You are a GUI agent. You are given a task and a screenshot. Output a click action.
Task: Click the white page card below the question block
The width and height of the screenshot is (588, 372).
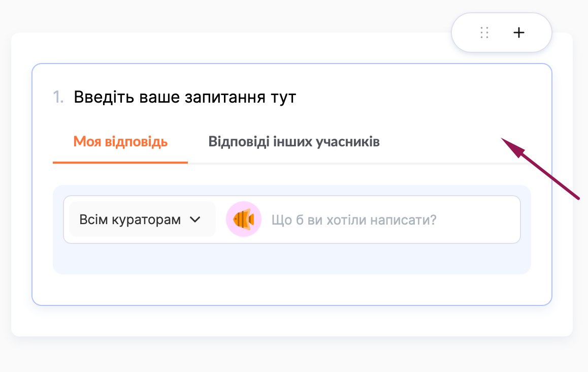coord(292,321)
